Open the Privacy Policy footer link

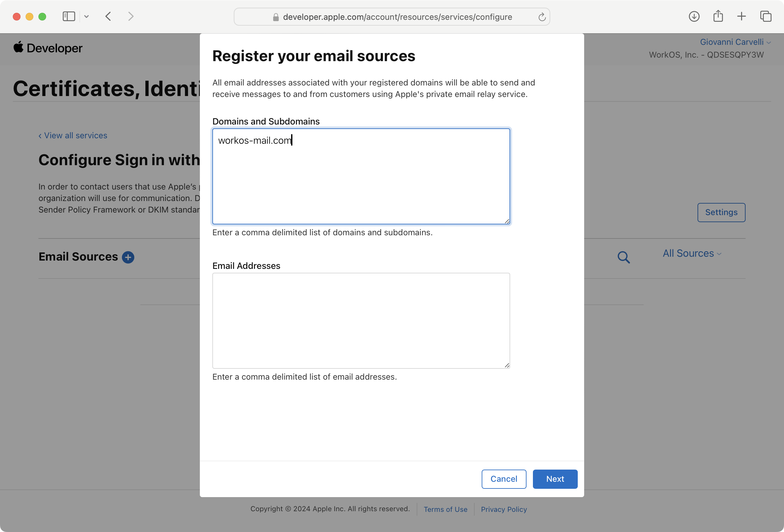pos(503,509)
